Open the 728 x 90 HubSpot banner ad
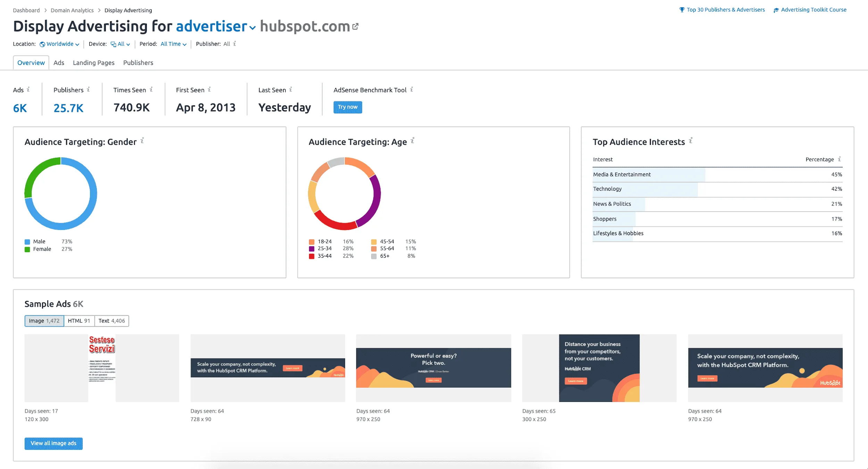This screenshot has width=868, height=469. click(x=268, y=368)
